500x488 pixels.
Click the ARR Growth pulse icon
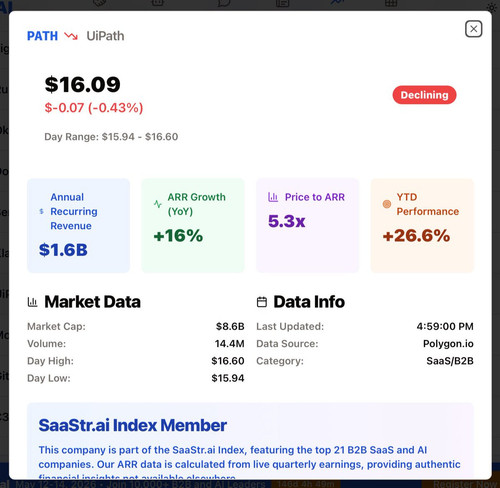(x=158, y=204)
